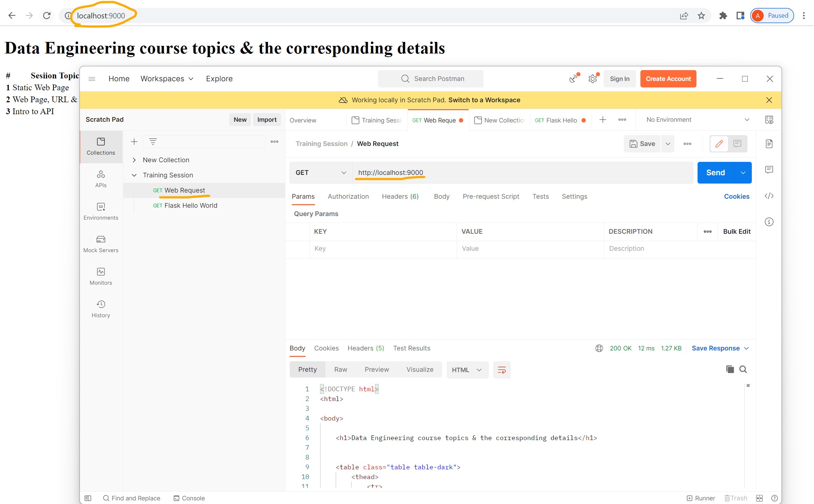The height and width of the screenshot is (504, 814).
Task: Expand the New Collection folder
Action: [134, 160]
